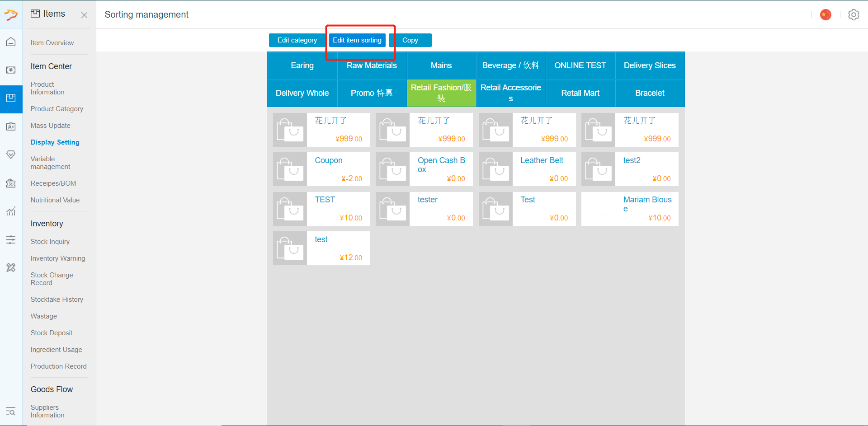868x426 pixels.
Task: Click the Leather Belt item thumbnail
Action: tap(495, 169)
